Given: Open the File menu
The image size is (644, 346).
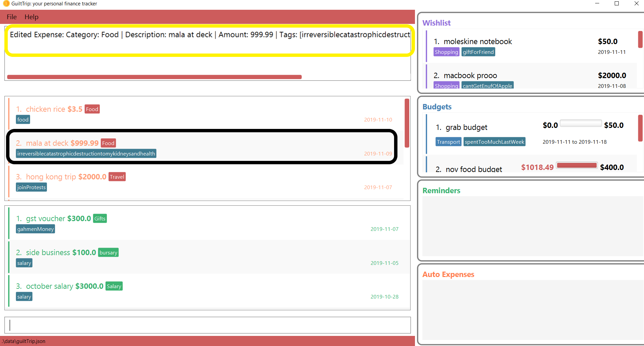Looking at the screenshot, I should pos(11,17).
